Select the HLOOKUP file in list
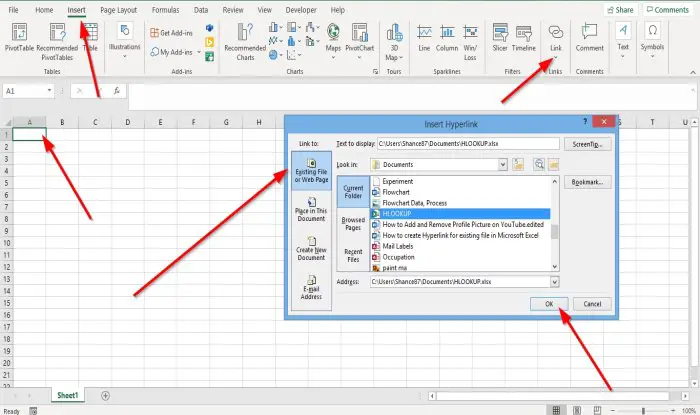The image size is (700, 415). click(x=460, y=214)
